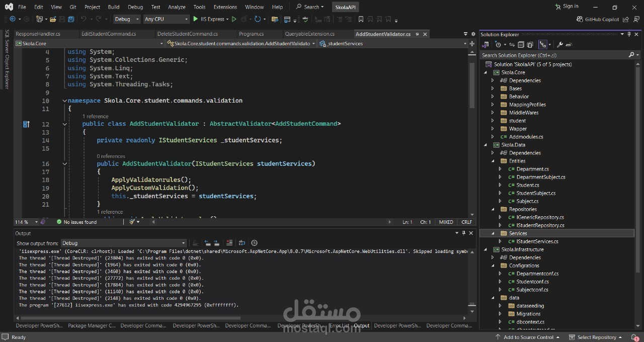This screenshot has width=644, height=342.
Task: Switch to the Program.cs tab
Action: coord(252,34)
